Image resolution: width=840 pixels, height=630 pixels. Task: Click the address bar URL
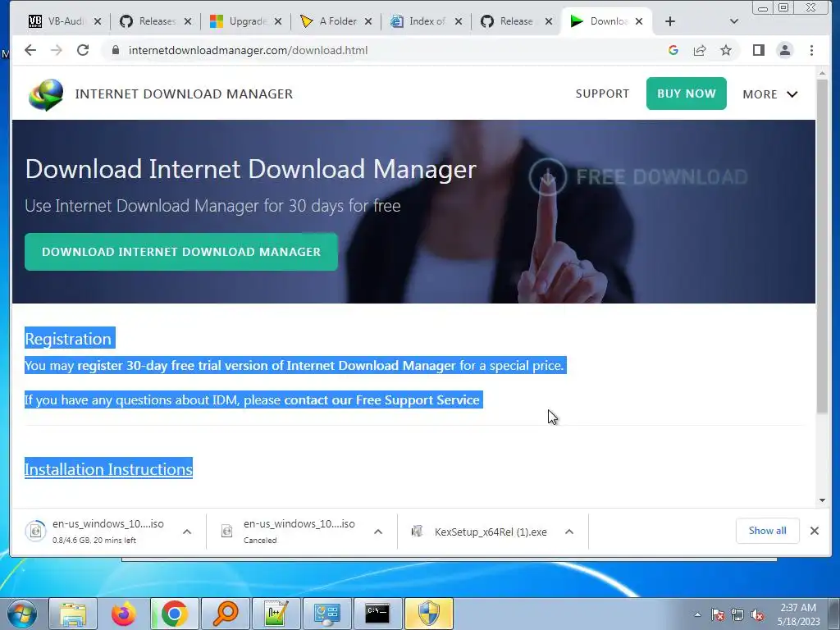point(248,50)
